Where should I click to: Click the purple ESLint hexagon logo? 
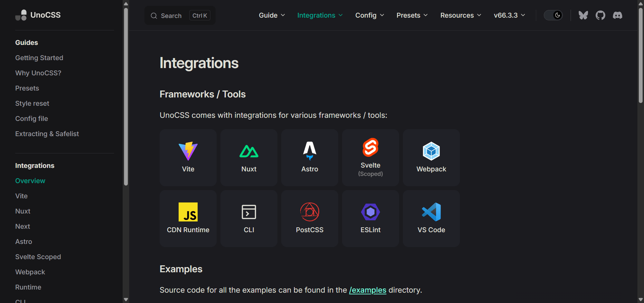(370, 212)
